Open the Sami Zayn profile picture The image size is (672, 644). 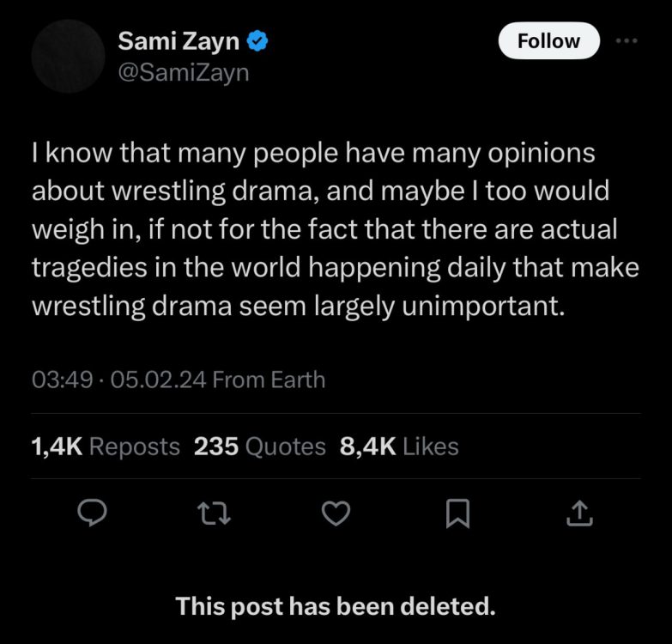(69, 57)
